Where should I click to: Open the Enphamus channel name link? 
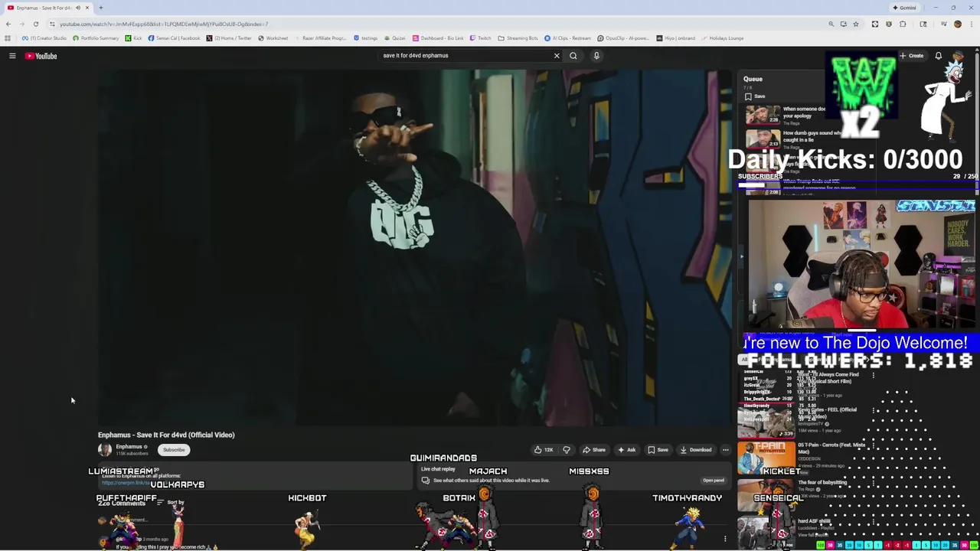pos(129,447)
